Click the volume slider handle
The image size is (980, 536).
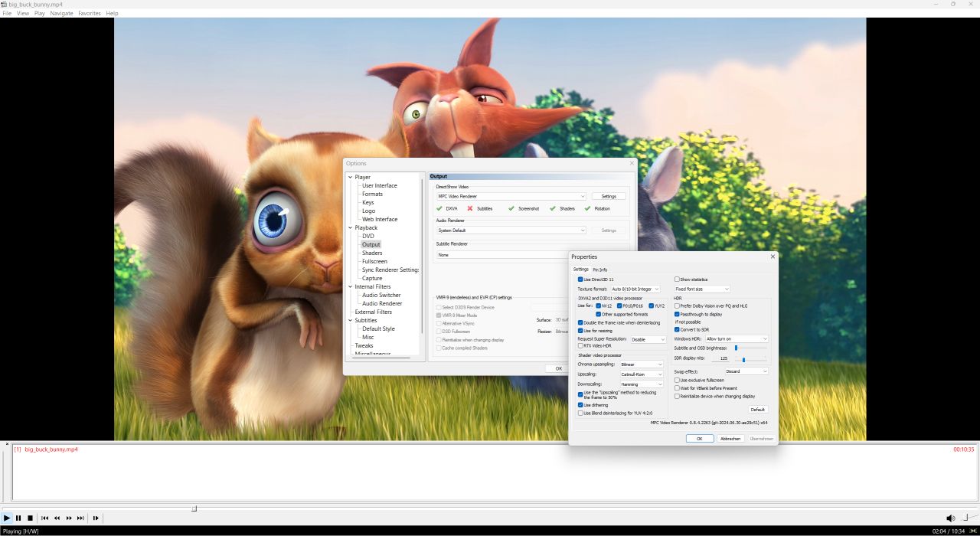[x=965, y=517]
